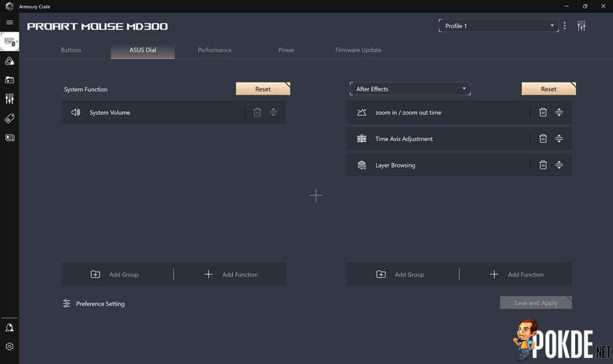Click the 'System Function' heading

[86, 89]
